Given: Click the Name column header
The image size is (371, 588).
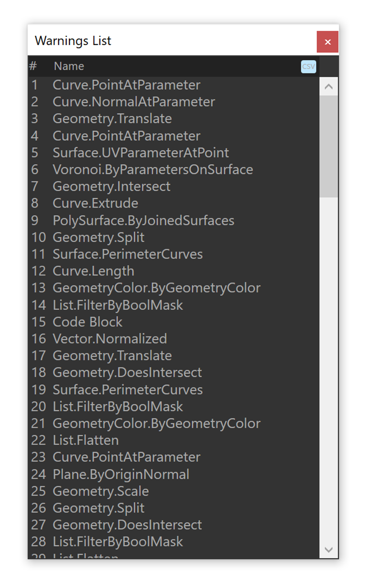Looking at the screenshot, I should click(x=69, y=66).
